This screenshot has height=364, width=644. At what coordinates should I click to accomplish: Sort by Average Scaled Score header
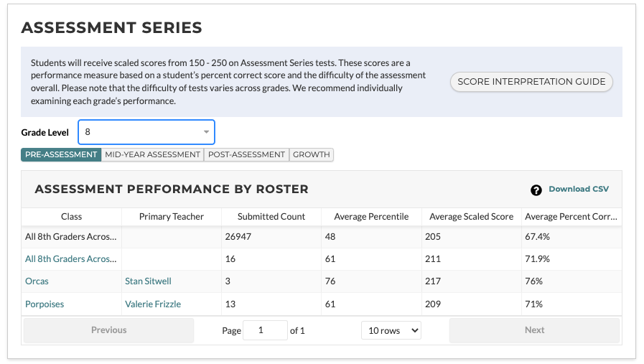pyautogui.click(x=470, y=217)
